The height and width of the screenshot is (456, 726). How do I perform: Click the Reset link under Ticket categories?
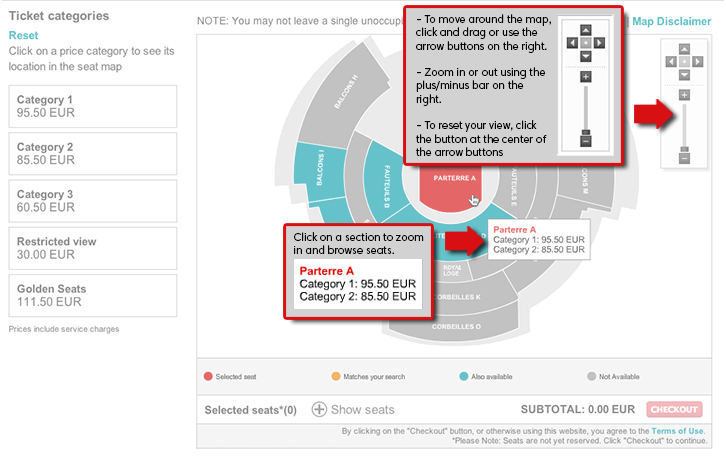click(x=23, y=35)
